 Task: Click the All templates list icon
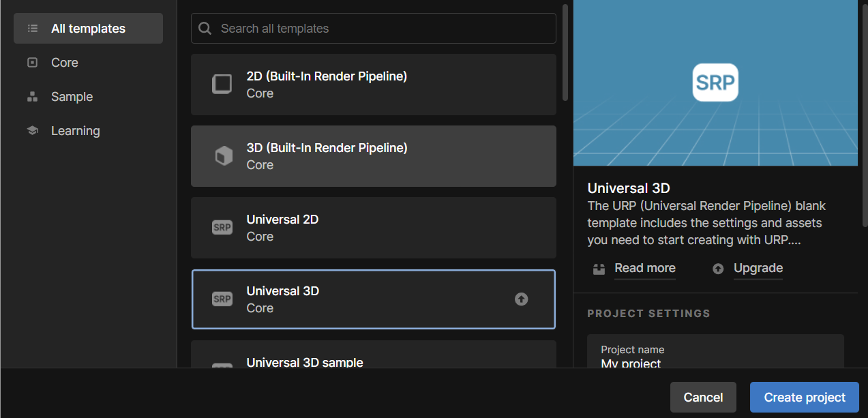click(x=32, y=29)
